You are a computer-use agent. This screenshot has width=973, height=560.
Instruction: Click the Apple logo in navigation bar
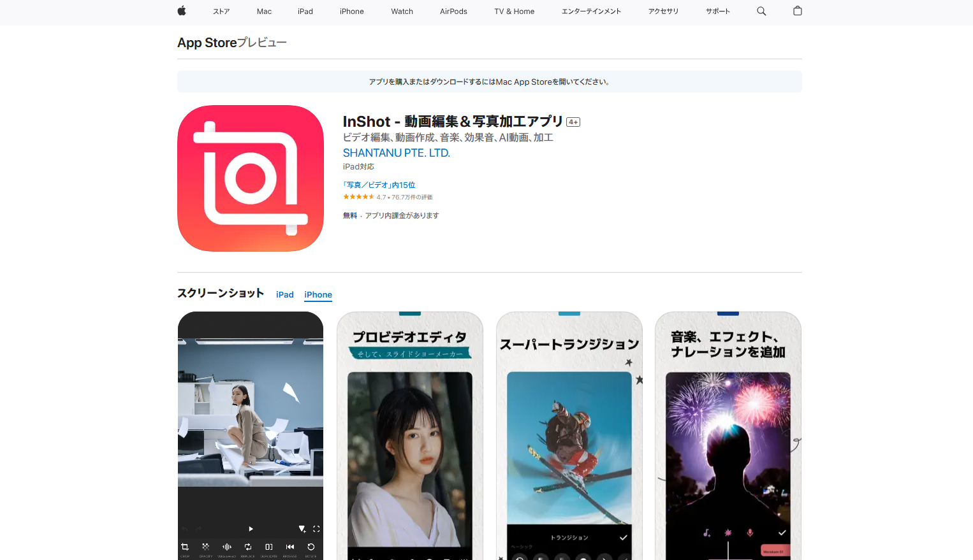click(182, 11)
